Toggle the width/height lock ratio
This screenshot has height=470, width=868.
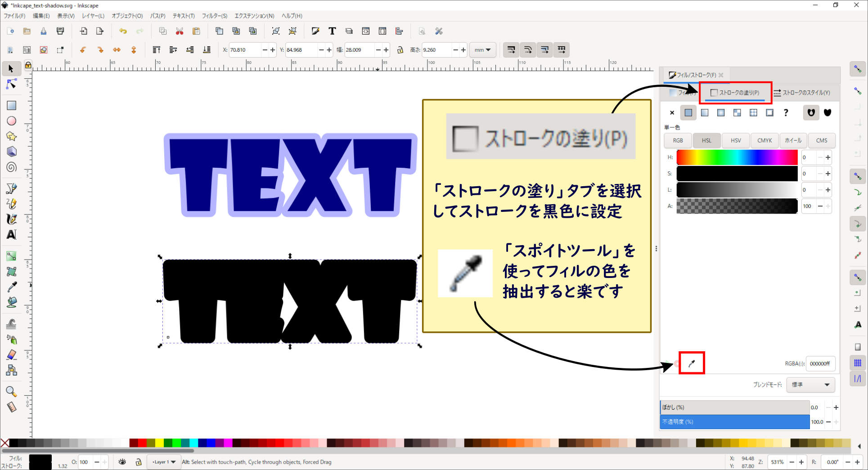coord(400,49)
